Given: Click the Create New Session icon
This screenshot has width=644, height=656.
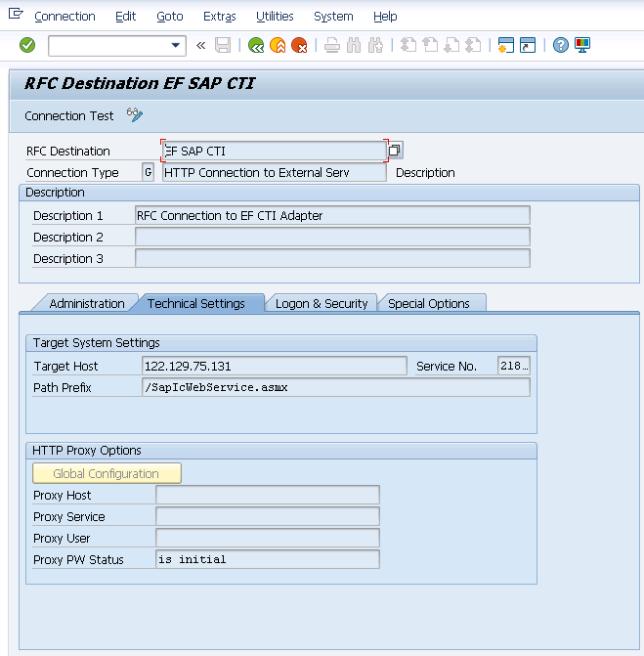Looking at the screenshot, I should click(x=505, y=45).
